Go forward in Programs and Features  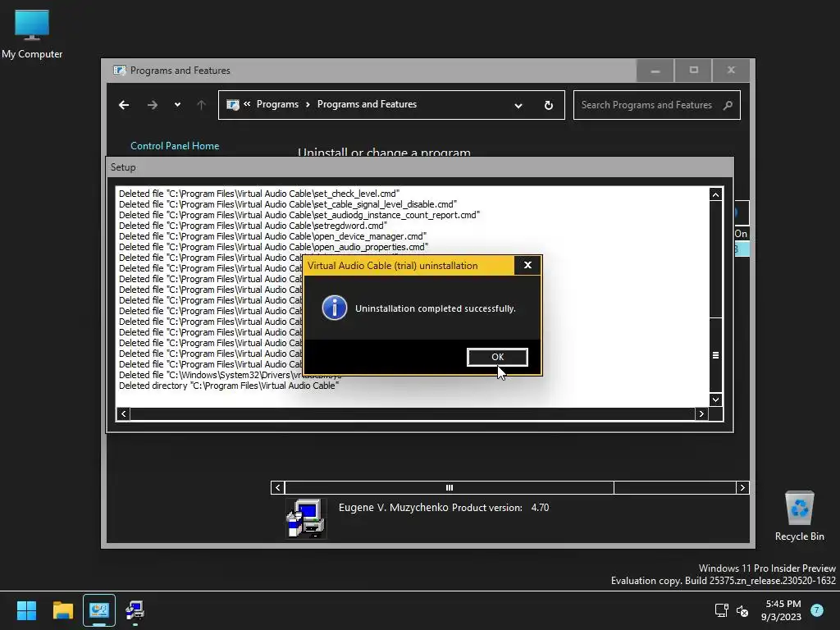tap(153, 105)
